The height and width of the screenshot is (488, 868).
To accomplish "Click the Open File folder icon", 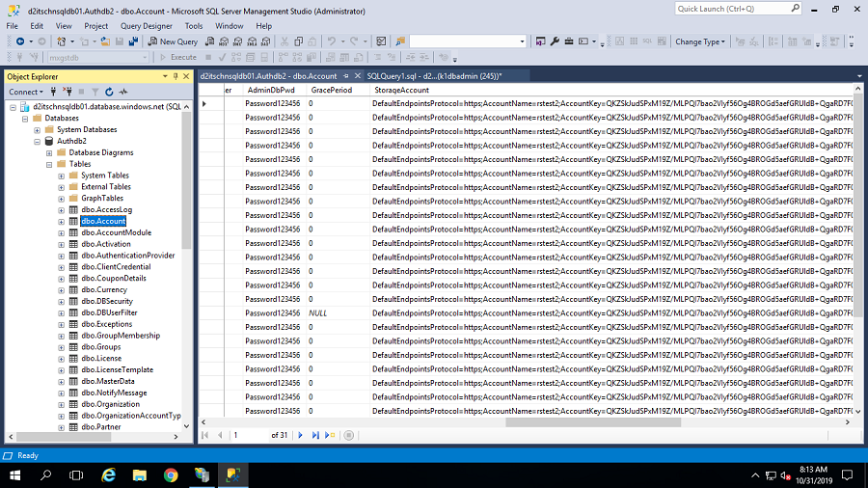I will 105,41.
